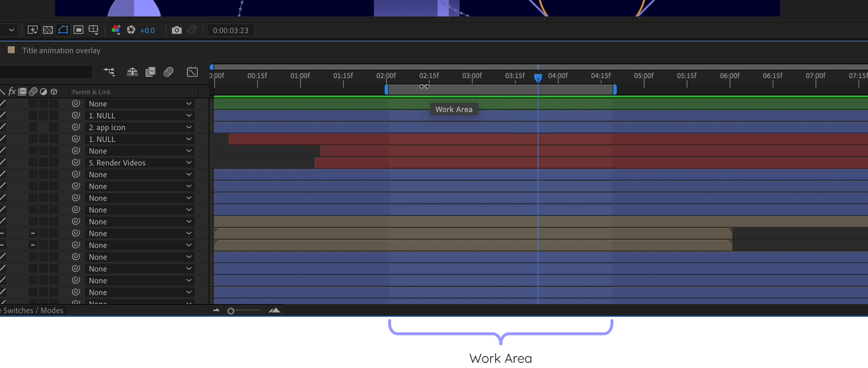Toggle the Transparency Grid checkerboard icon
This screenshot has height=368, width=868.
[47, 30]
